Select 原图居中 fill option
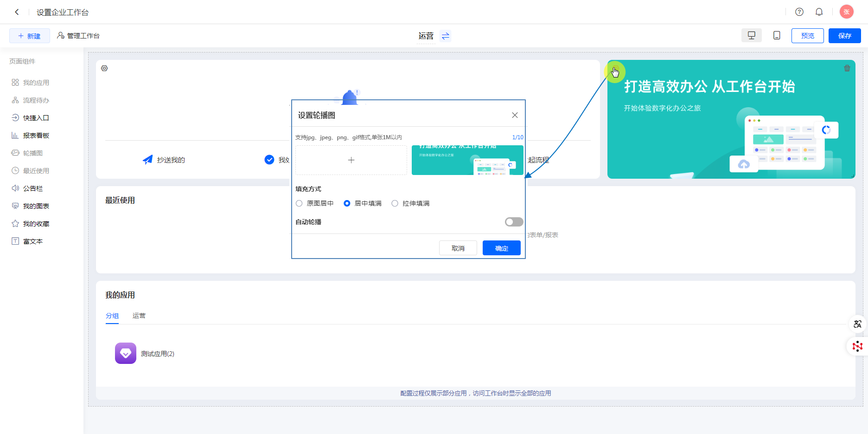The width and height of the screenshot is (868, 434). tap(300, 203)
